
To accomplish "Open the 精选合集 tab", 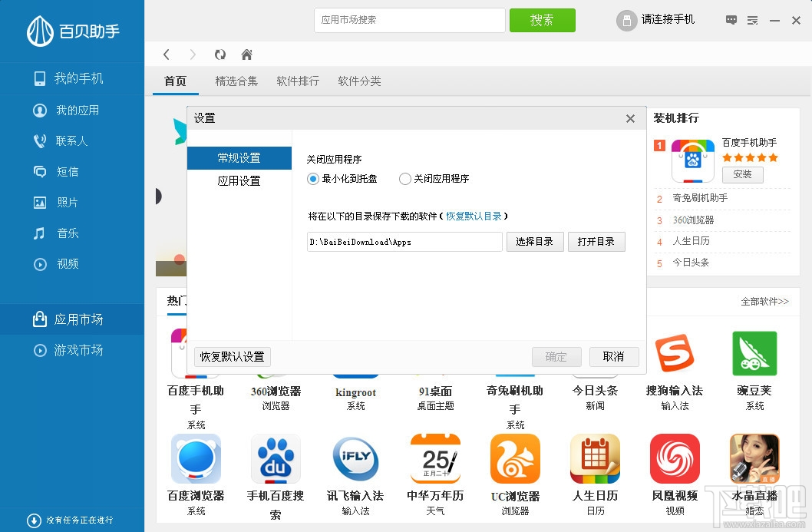I will click(x=236, y=81).
